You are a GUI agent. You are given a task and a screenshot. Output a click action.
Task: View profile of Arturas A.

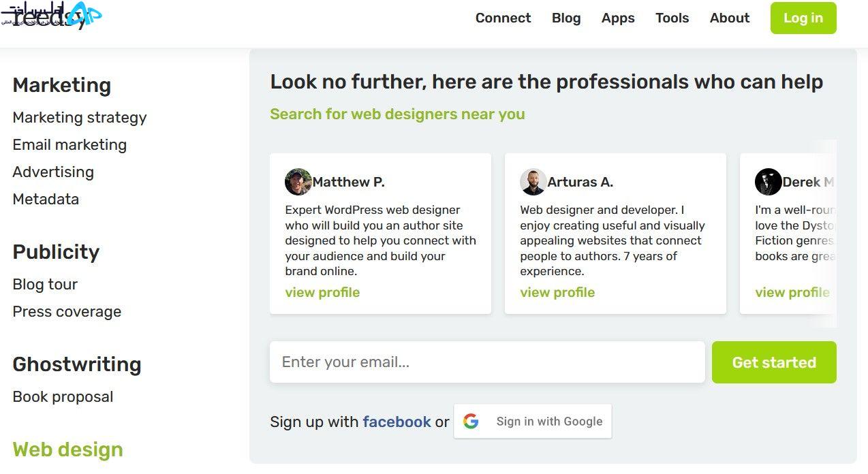[x=557, y=293]
